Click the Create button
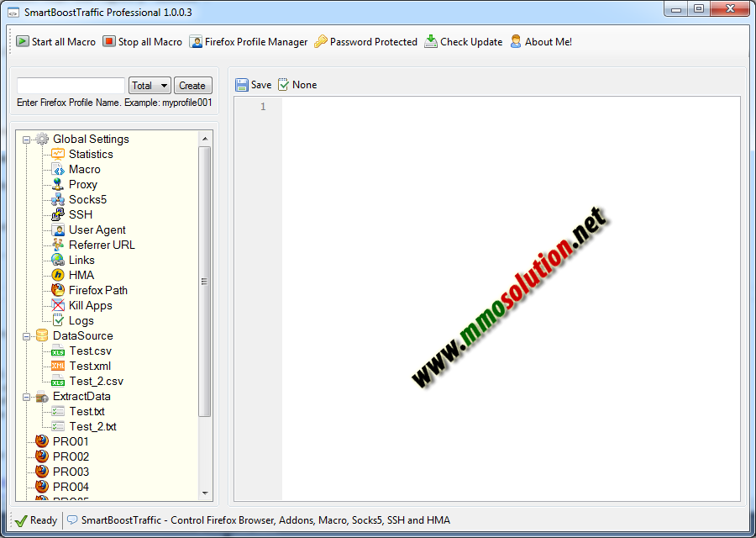The height and width of the screenshot is (538, 756). [192, 86]
